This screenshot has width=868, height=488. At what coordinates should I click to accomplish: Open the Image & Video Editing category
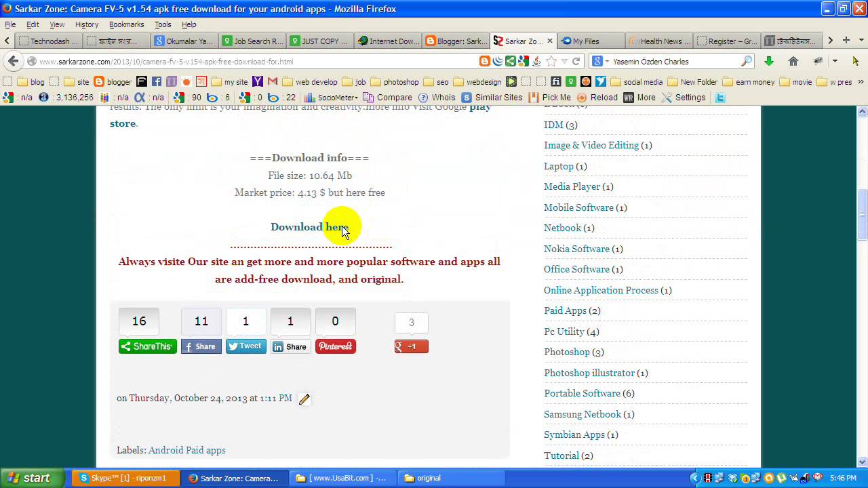coord(591,145)
